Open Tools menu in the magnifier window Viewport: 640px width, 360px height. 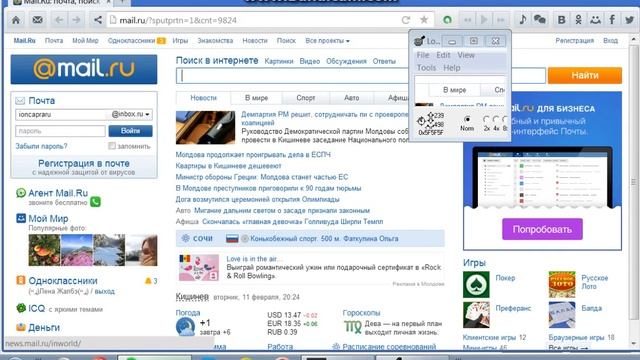pyautogui.click(x=427, y=68)
